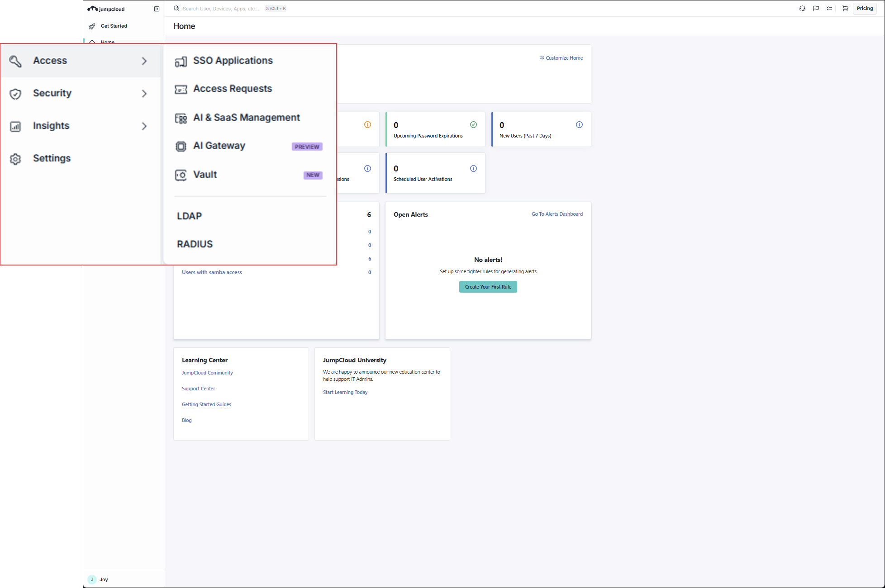Image resolution: width=885 pixels, height=588 pixels.
Task: Open Go To Alerts Dashboard link
Action: [x=557, y=214]
